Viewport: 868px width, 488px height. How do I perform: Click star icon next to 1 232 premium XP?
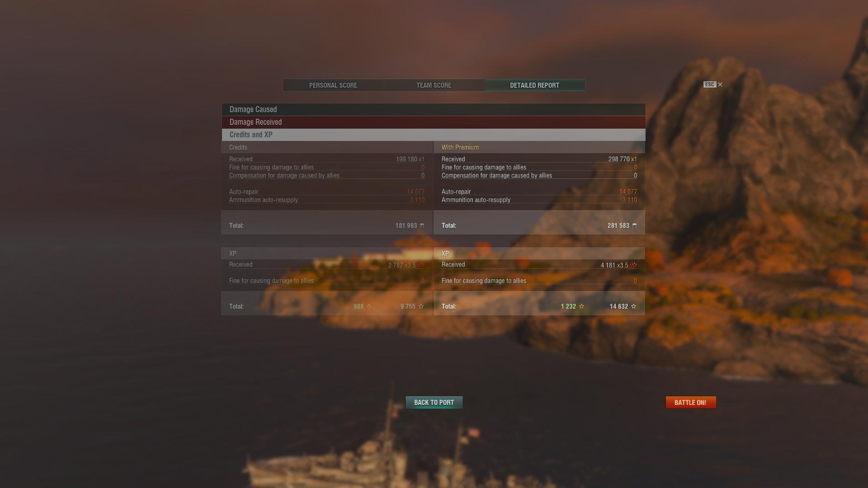pyautogui.click(x=581, y=306)
